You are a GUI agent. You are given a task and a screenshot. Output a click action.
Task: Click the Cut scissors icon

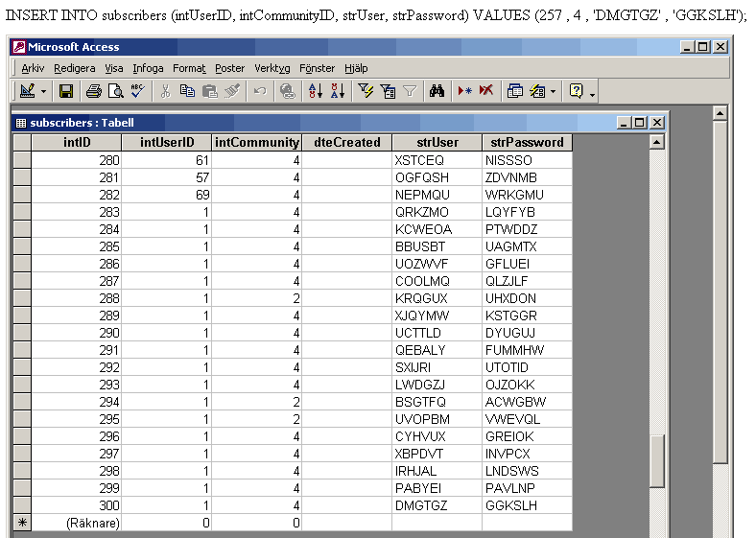pyautogui.click(x=165, y=91)
